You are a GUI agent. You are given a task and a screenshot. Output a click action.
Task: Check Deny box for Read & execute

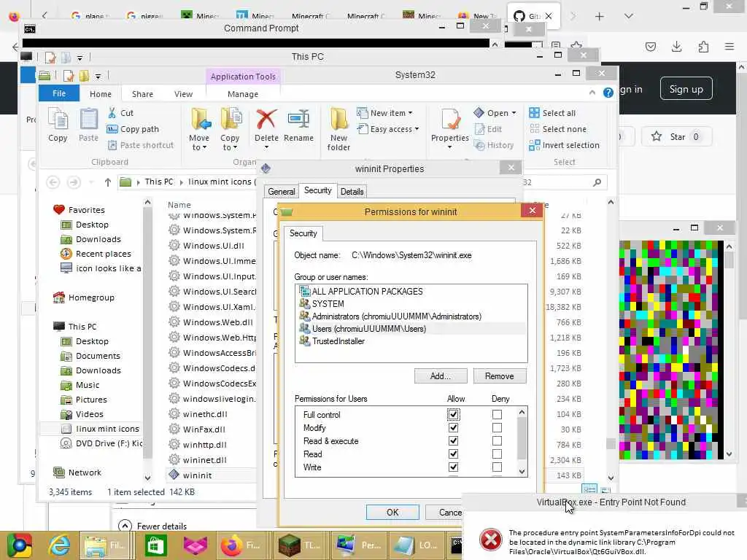(497, 441)
